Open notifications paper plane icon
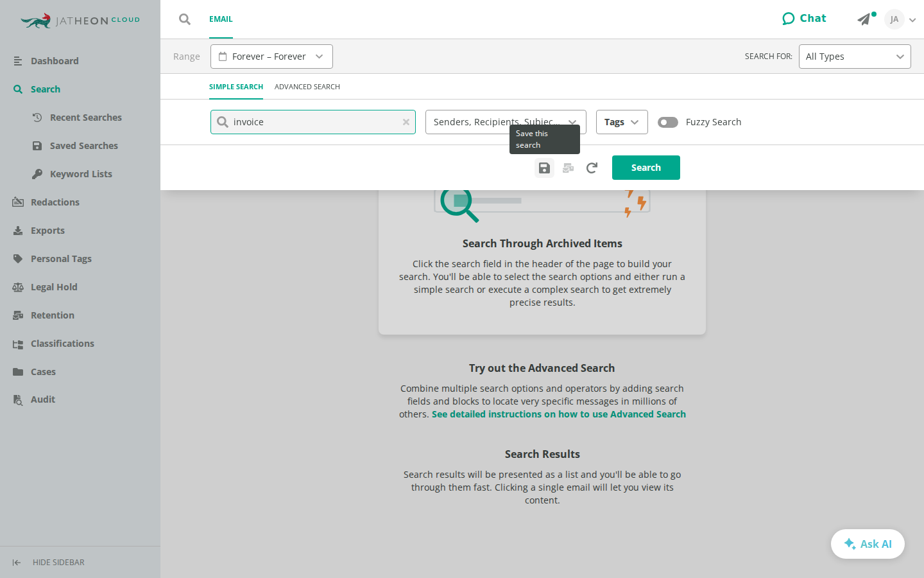Screen dimensions: 924x578 (864, 19)
